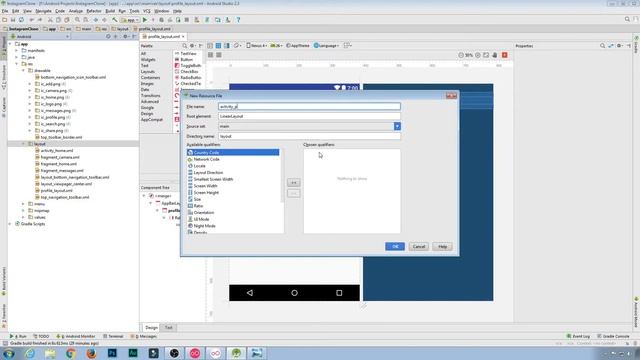Image resolution: width=640 pixels, height=360 pixels.
Task: Click the File name input field
Action: (309, 107)
